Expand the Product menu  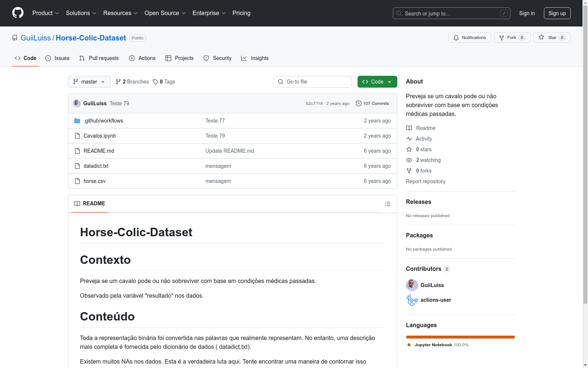pyautogui.click(x=46, y=13)
